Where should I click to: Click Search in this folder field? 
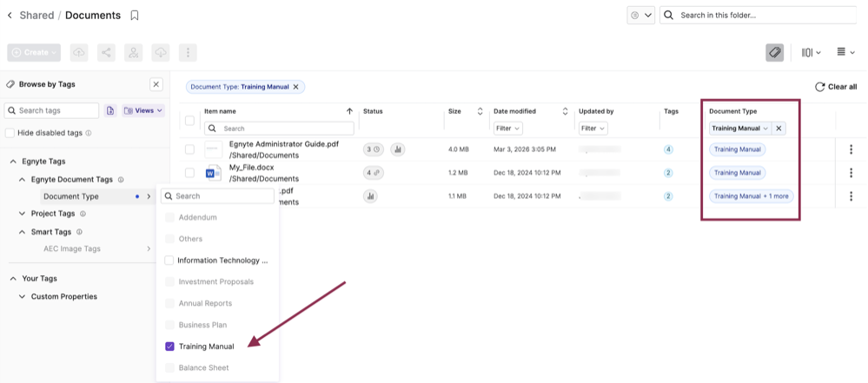coord(759,15)
